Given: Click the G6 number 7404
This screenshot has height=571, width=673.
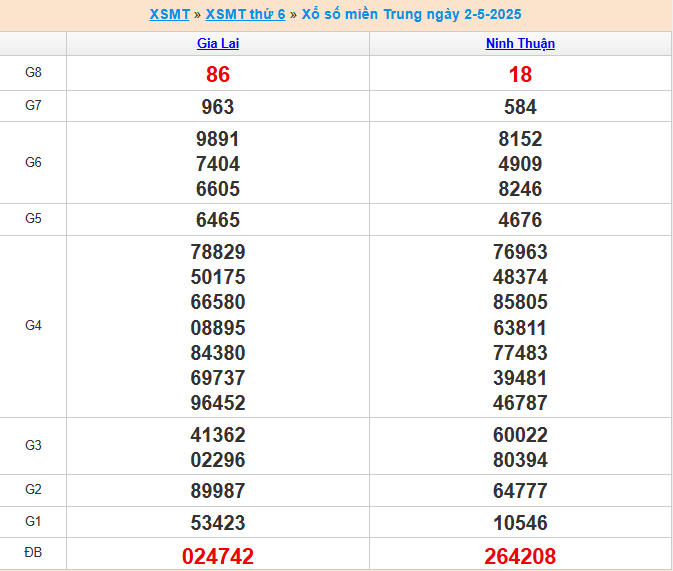Looking at the screenshot, I should (218, 164).
